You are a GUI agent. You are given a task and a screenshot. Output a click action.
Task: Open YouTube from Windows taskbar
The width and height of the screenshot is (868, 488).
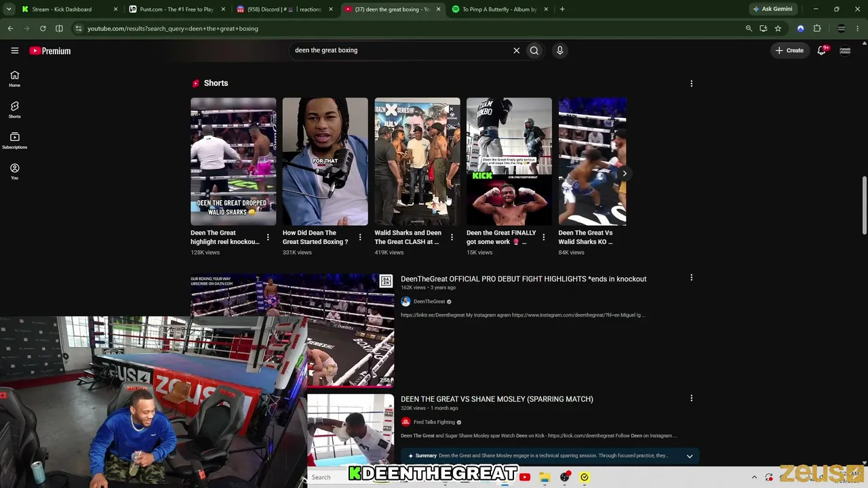pyautogui.click(x=525, y=477)
